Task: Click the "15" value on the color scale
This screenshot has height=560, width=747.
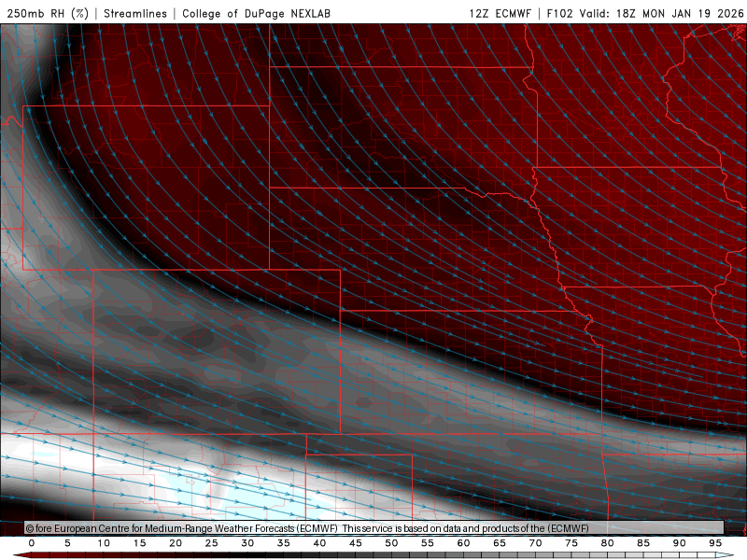Action: [139, 543]
